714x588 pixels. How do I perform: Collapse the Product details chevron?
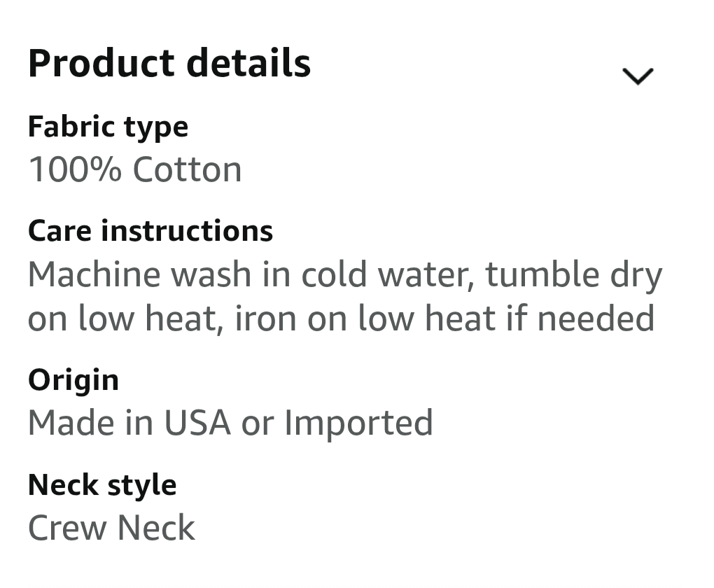pos(637,76)
